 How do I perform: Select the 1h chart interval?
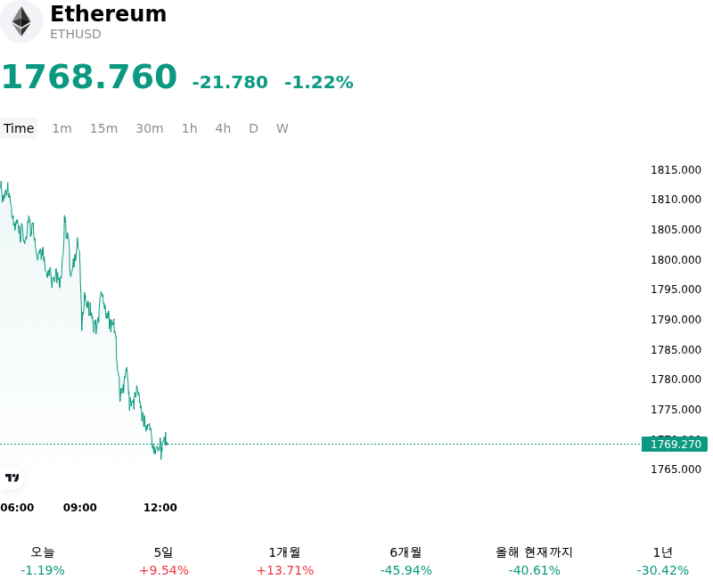click(190, 128)
